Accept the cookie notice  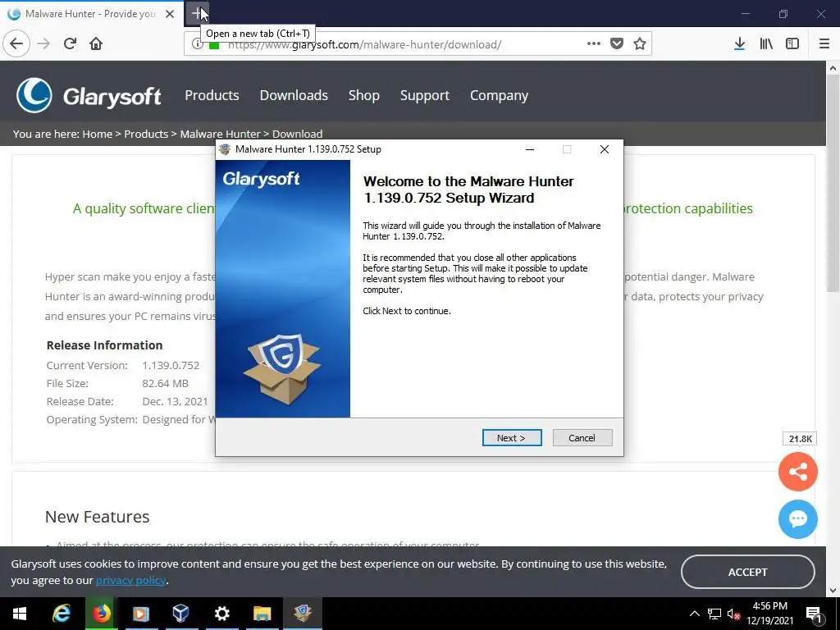(747, 572)
